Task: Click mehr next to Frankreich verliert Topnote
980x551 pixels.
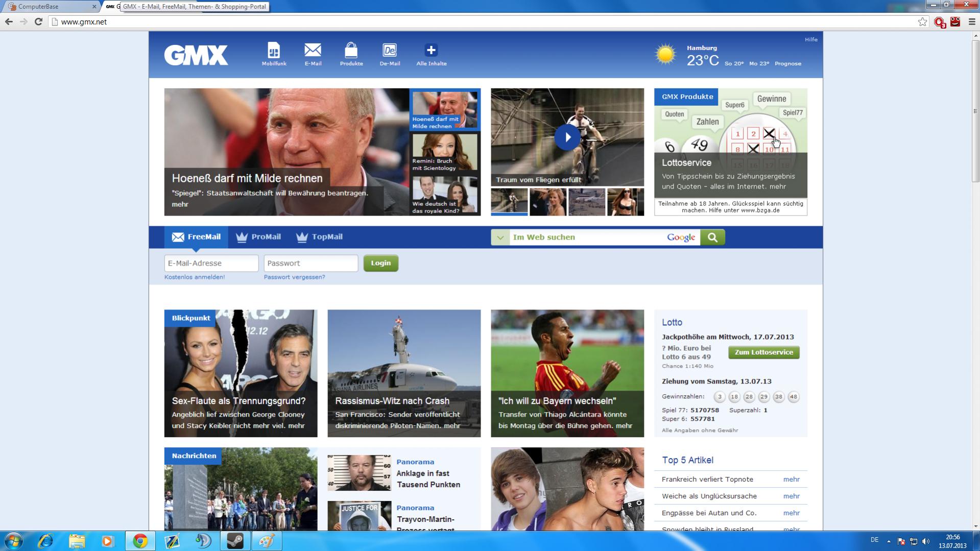Action: pyautogui.click(x=791, y=480)
